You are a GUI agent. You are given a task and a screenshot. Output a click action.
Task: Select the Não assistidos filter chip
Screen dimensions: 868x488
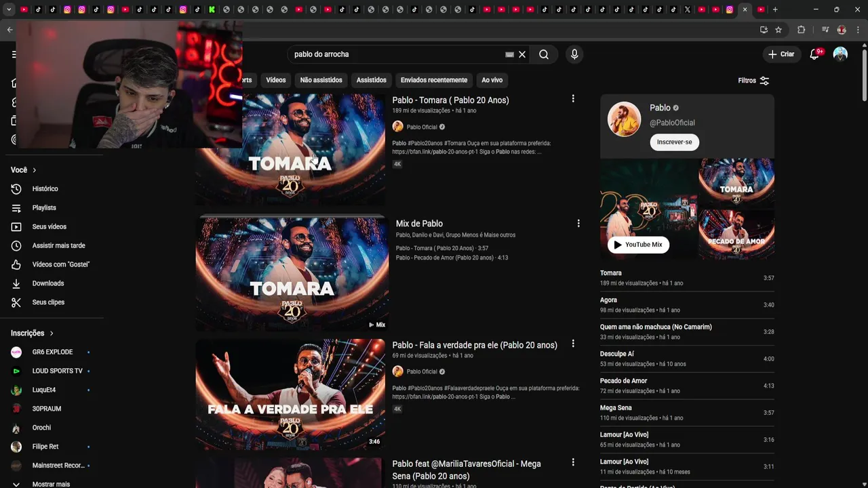tap(321, 80)
